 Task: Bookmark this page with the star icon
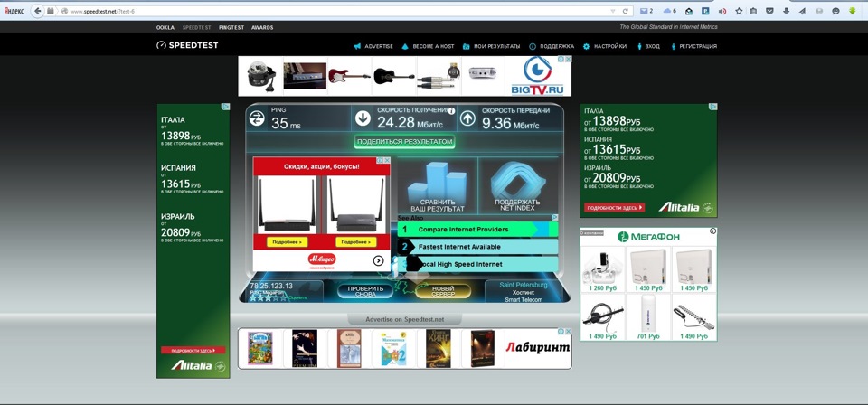(x=738, y=11)
